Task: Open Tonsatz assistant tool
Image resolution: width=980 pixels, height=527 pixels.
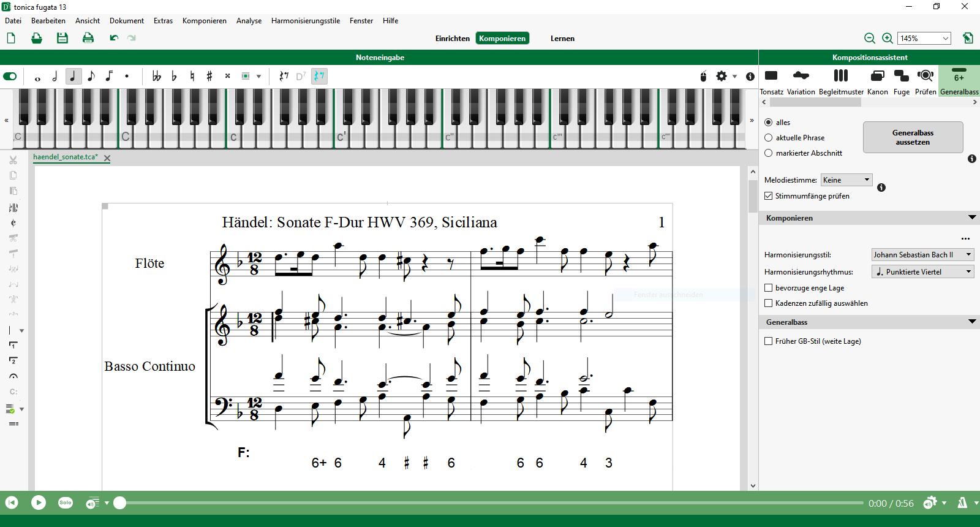Action: 772,82
